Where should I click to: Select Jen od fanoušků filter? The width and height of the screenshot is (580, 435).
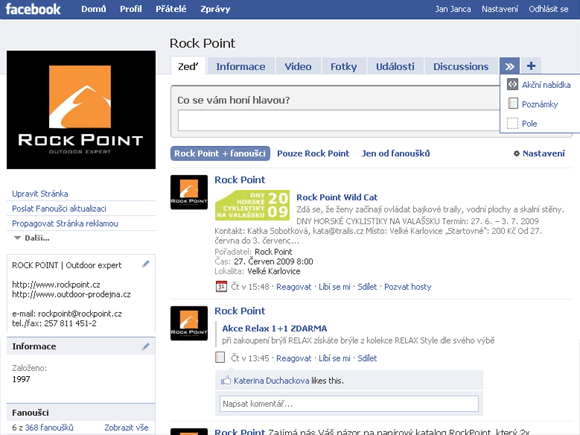(x=395, y=154)
